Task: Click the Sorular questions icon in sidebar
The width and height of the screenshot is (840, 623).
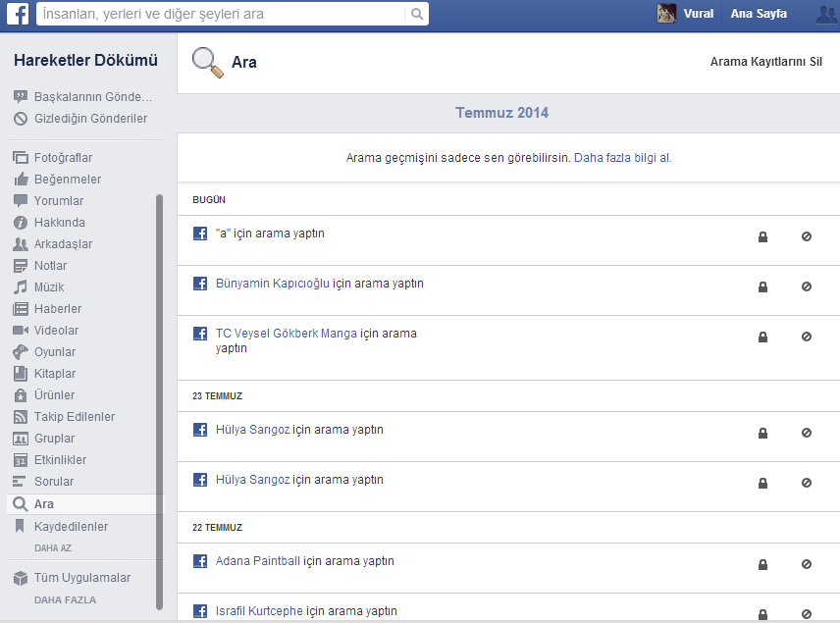Action: tap(20, 482)
